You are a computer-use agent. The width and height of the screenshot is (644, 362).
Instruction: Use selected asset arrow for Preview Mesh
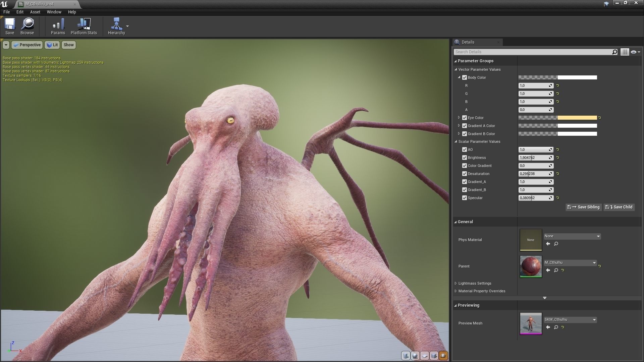pyautogui.click(x=548, y=327)
